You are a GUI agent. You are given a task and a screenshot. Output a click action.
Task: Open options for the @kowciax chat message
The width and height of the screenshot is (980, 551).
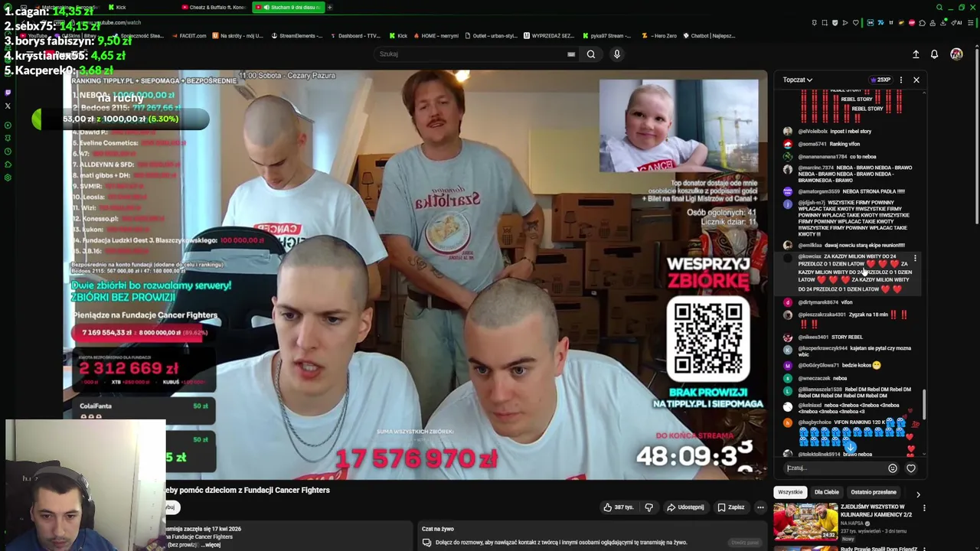915,259
